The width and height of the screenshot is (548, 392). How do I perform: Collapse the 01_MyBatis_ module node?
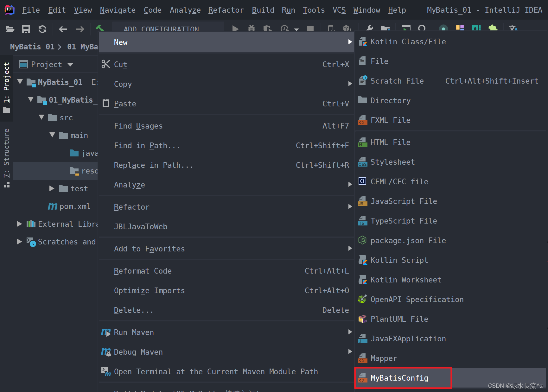pos(31,99)
